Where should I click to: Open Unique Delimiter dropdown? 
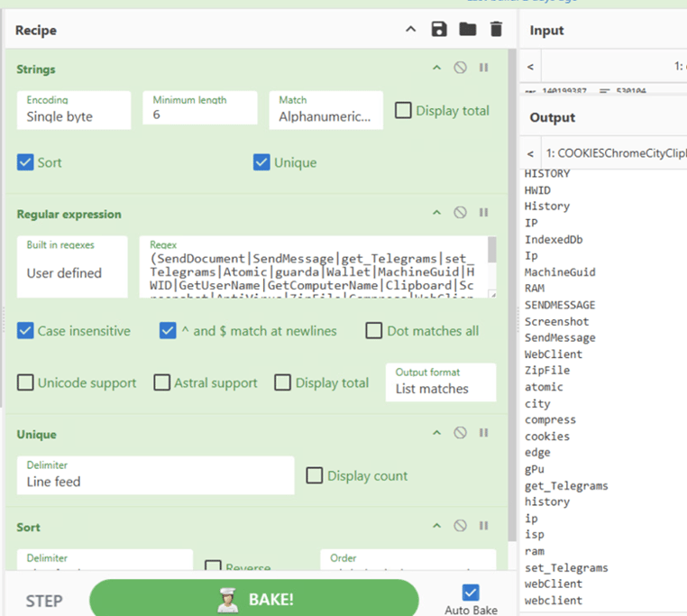156,475
